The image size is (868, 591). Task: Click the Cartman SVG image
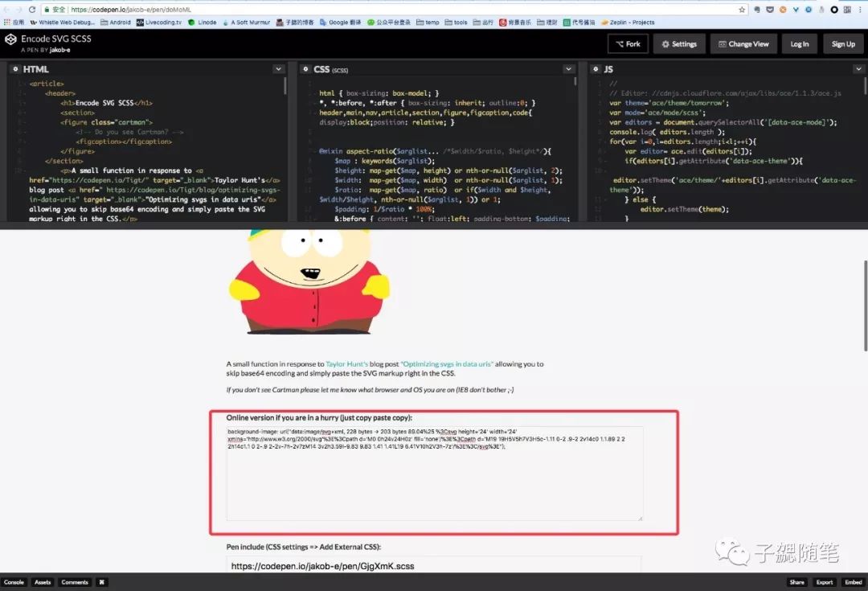click(309, 281)
